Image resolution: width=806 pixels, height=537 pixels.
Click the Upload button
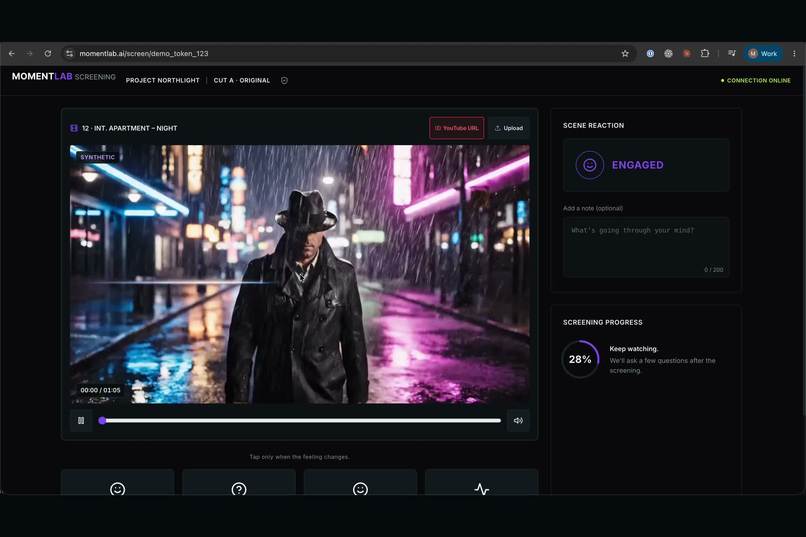click(508, 128)
